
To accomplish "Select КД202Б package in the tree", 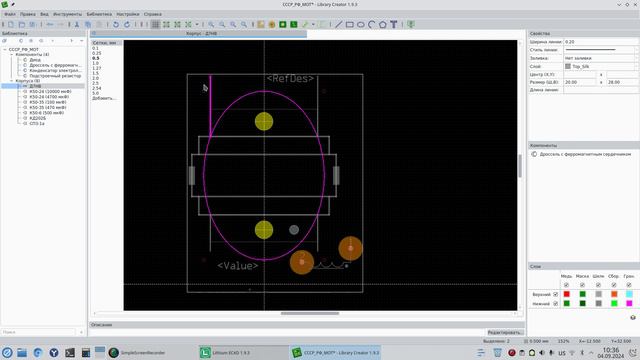I will [x=38, y=118].
